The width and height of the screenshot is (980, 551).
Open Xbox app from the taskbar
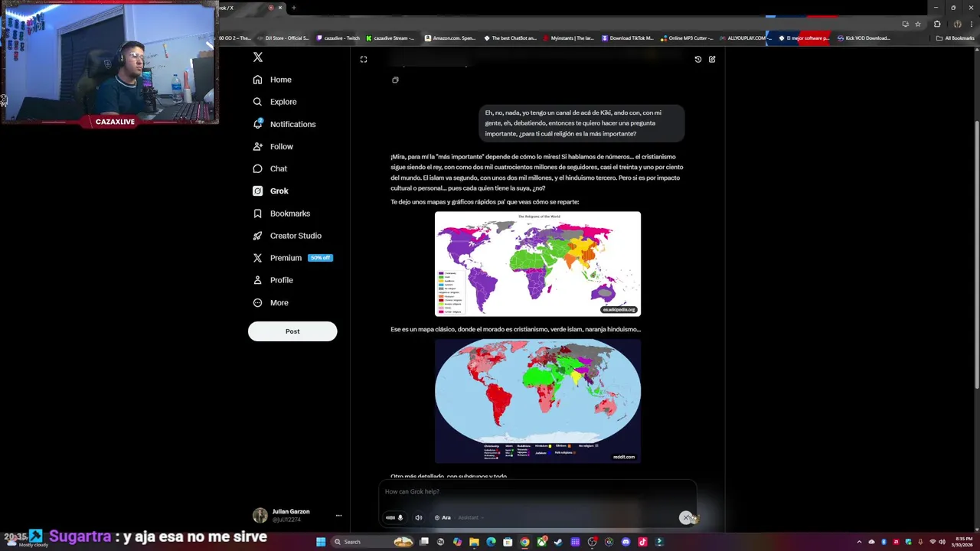tap(541, 542)
